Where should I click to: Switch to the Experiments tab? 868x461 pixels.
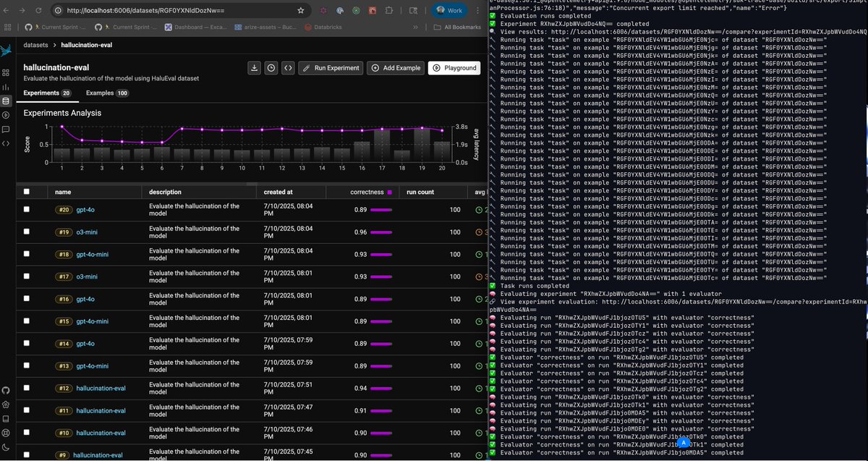(x=47, y=93)
